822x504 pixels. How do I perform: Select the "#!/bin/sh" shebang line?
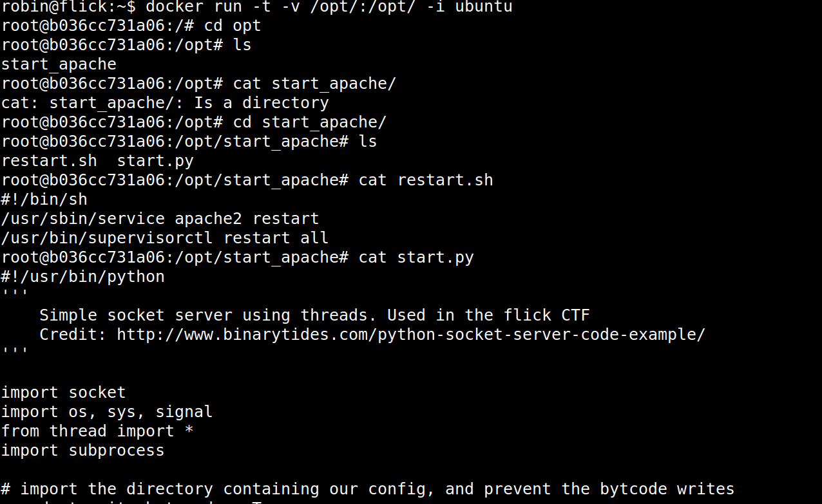pos(44,200)
